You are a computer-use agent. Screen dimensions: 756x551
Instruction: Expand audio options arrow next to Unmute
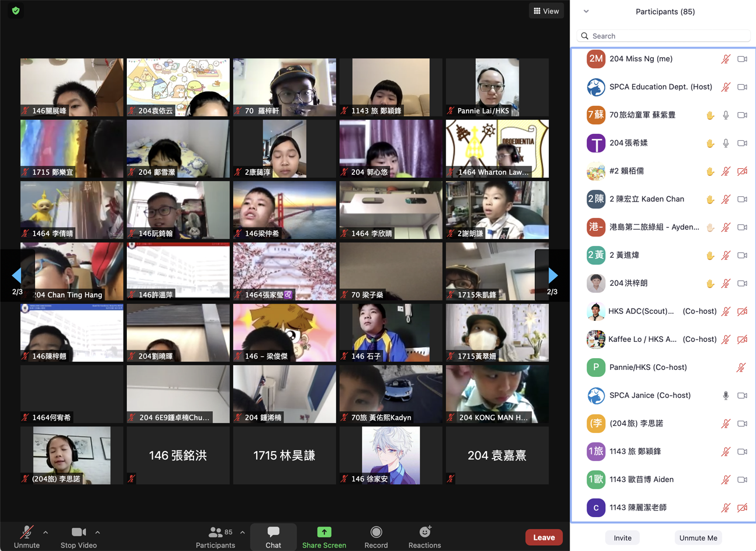46,532
